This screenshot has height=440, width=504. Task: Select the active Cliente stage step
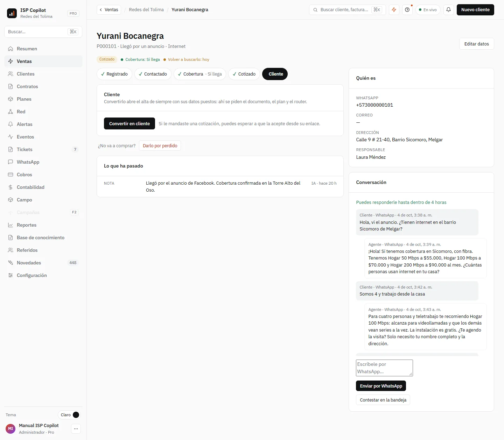click(275, 74)
